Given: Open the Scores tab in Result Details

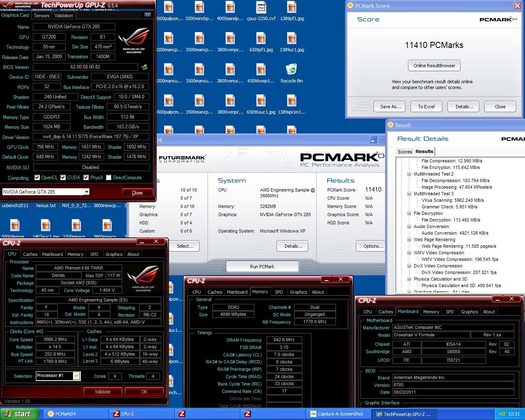Looking at the screenshot, I should pos(405,152).
